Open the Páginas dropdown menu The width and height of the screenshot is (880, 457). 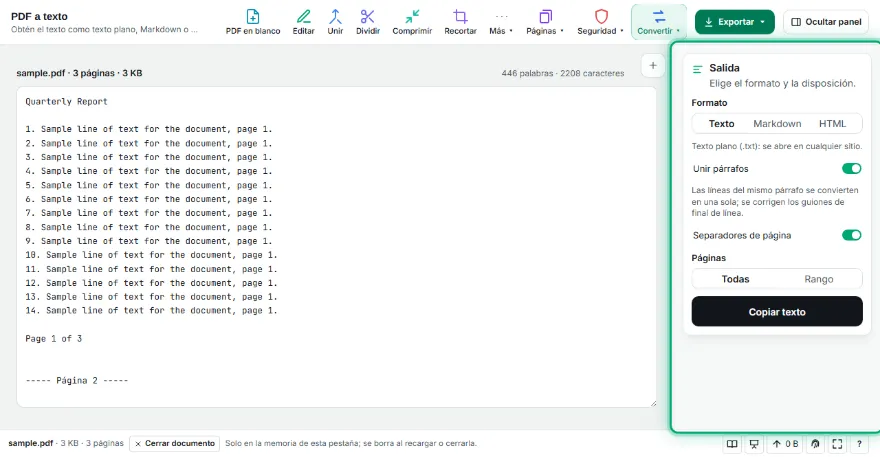click(x=544, y=22)
